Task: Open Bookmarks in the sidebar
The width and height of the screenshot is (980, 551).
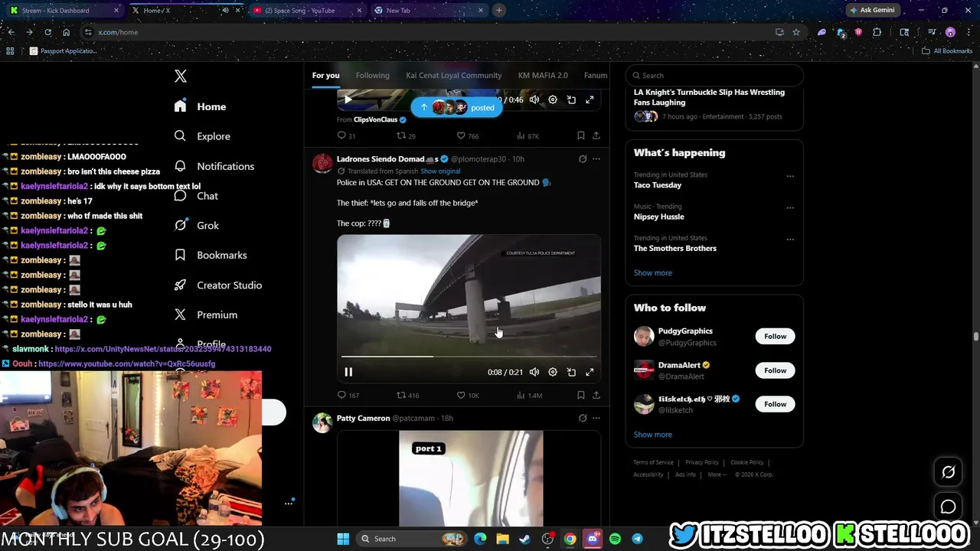Action: tap(210, 255)
